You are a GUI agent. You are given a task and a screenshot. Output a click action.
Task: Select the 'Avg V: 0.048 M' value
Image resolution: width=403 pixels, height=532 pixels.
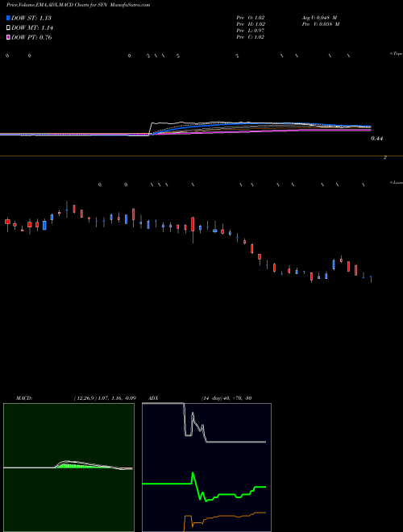tap(320, 18)
